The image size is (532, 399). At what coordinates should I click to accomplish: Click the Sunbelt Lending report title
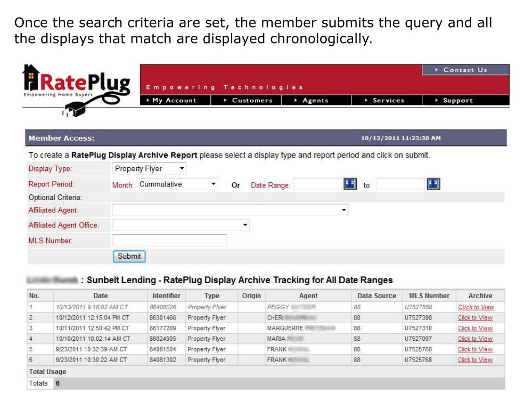point(240,280)
